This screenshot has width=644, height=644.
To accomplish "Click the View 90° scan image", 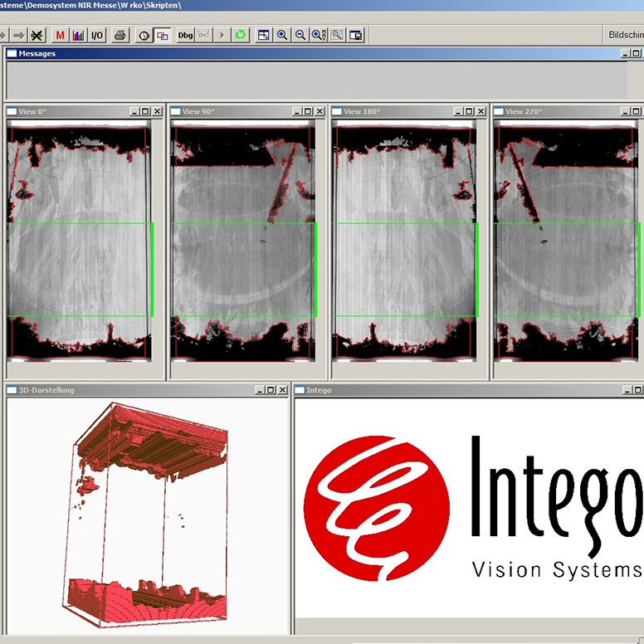I will pyautogui.click(x=243, y=242).
